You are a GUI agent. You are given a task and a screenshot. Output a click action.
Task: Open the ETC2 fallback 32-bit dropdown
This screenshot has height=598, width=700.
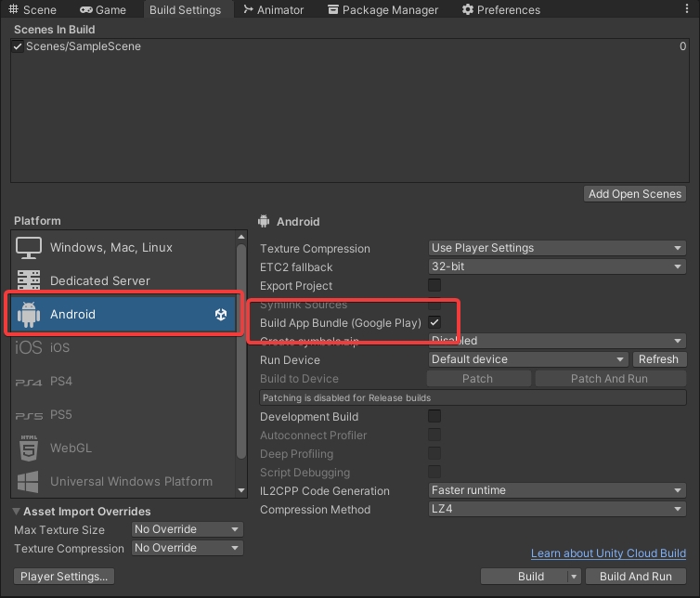556,266
